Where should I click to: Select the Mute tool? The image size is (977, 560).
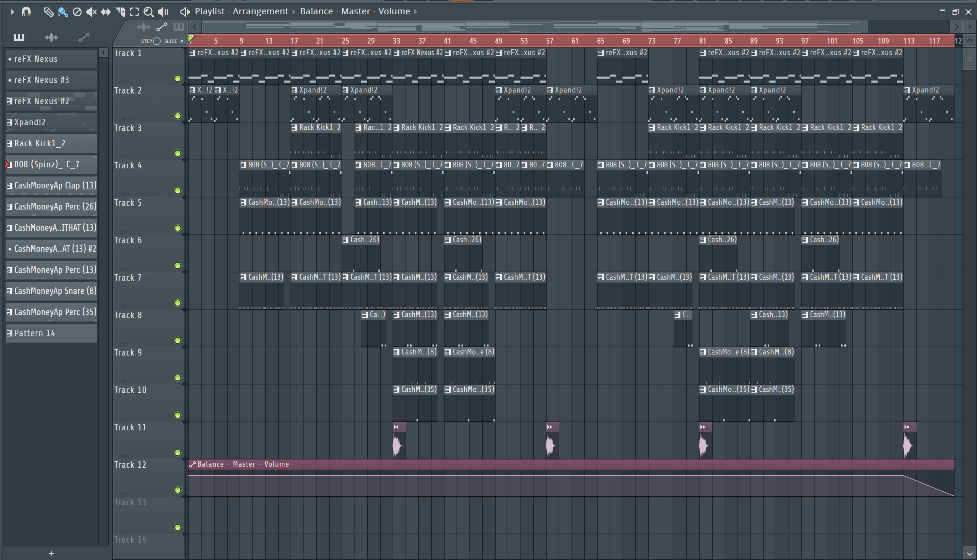click(x=91, y=12)
